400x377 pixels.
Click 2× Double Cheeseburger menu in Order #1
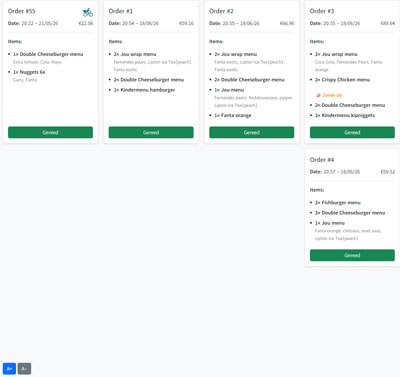coord(149,80)
